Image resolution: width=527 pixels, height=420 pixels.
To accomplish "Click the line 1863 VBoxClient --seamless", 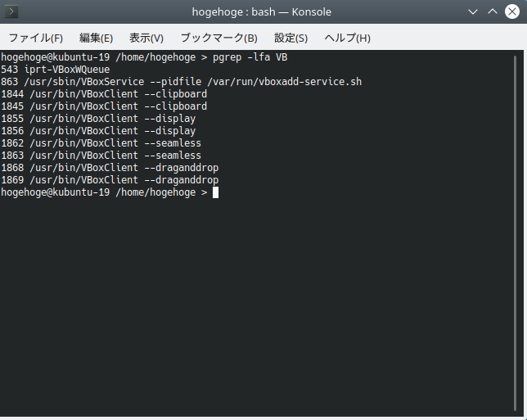I will pos(101,156).
